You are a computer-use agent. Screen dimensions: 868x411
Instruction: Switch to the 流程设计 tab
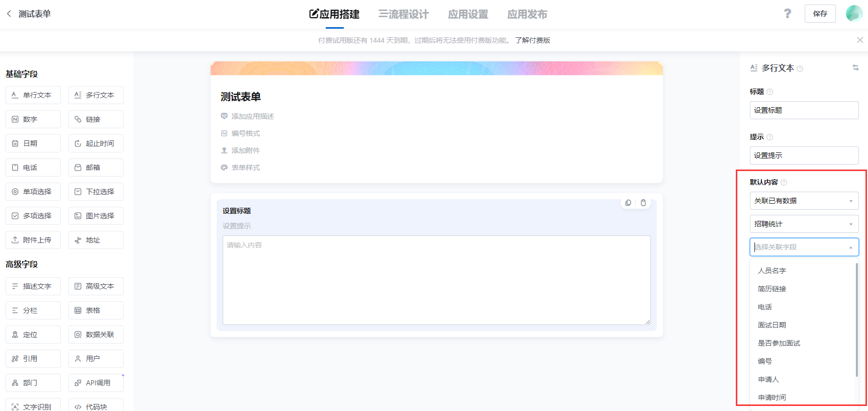404,14
